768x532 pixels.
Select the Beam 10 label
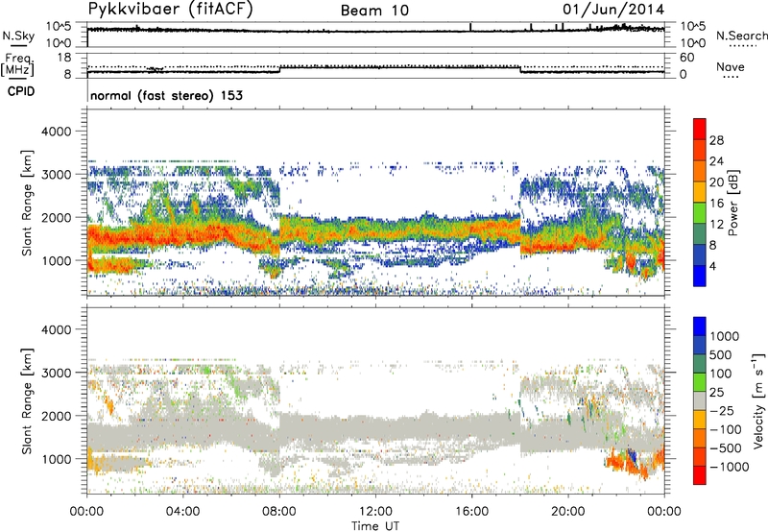374,11
